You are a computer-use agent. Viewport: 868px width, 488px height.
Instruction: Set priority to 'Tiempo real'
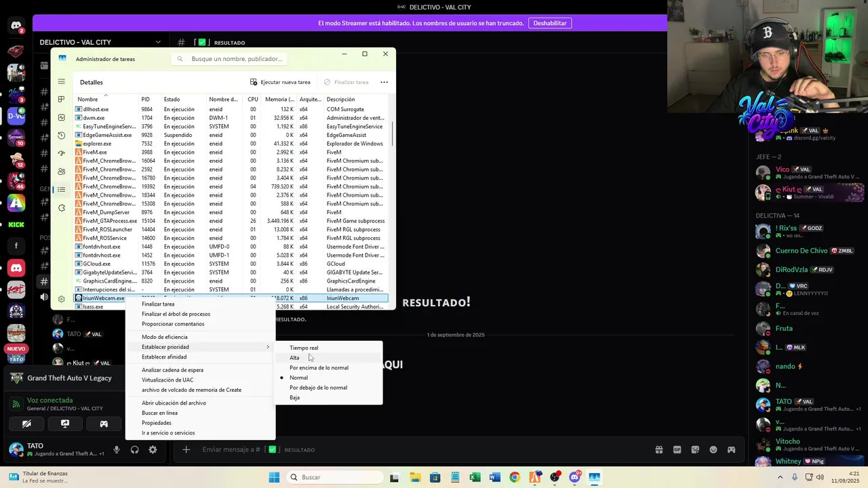coord(328,348)
